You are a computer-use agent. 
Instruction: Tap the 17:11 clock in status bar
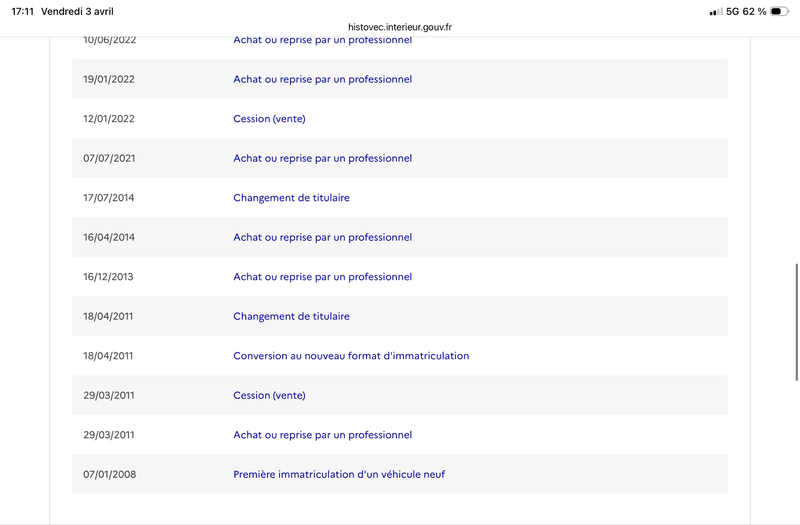click(x=21, y=12)
